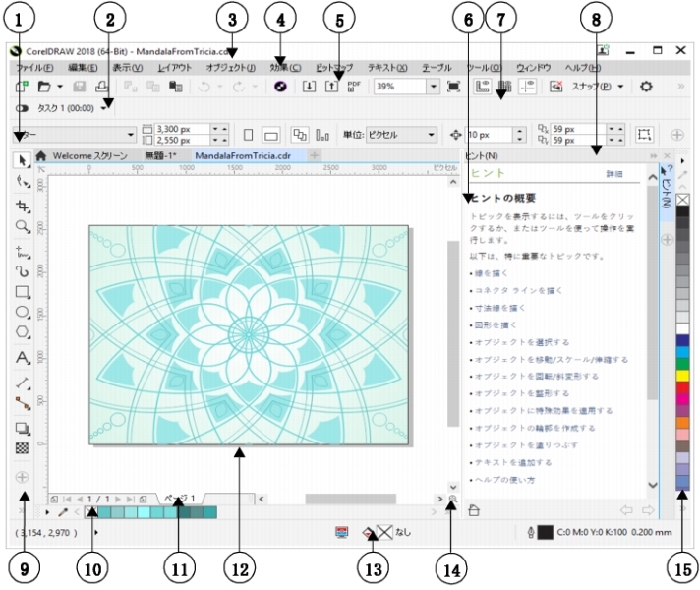The width and height of the screenshot is (700, 590).
Task: Select the Crop tool
Action: pos(22,206)
